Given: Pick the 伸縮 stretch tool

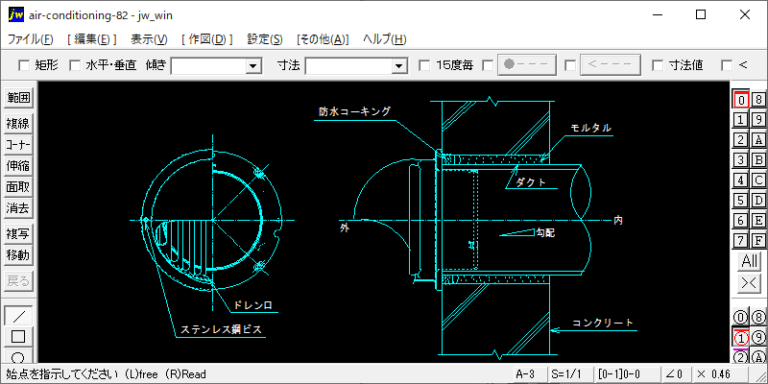Looking at the screenshot, I should pos(18,166).
